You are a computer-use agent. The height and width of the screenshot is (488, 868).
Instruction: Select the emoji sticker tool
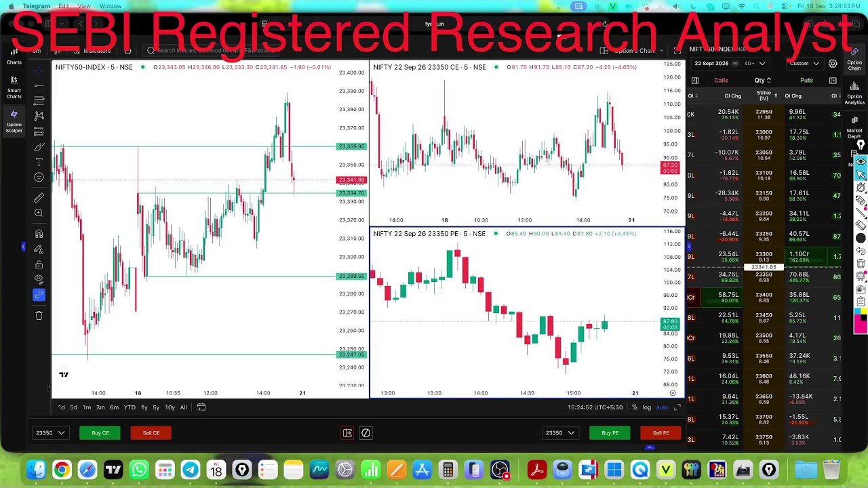click(x=39, y=178)
